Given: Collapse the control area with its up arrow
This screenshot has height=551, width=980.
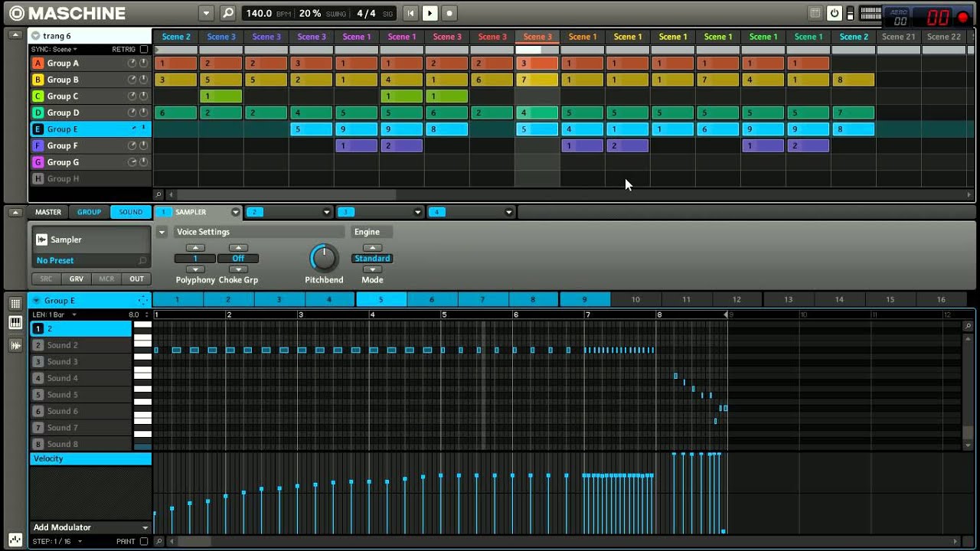Looking at the screenshot, I should [x=15, y=212].
